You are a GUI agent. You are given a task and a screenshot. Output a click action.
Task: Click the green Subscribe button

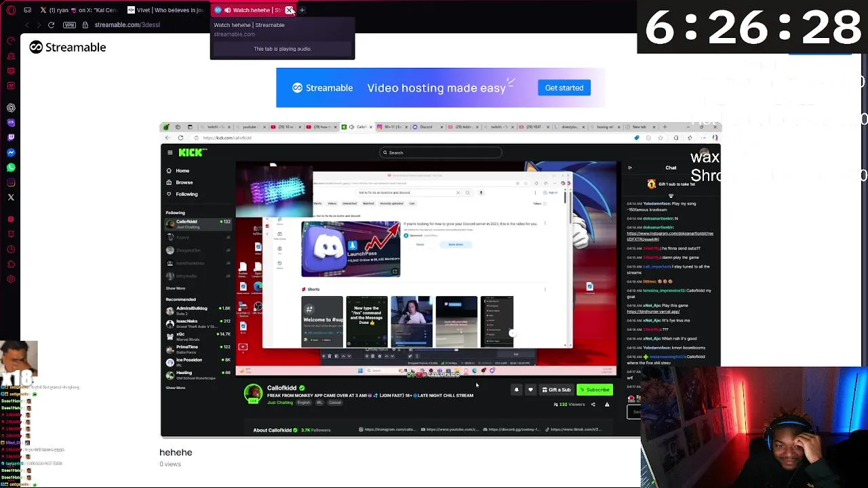tap(595, 390)
